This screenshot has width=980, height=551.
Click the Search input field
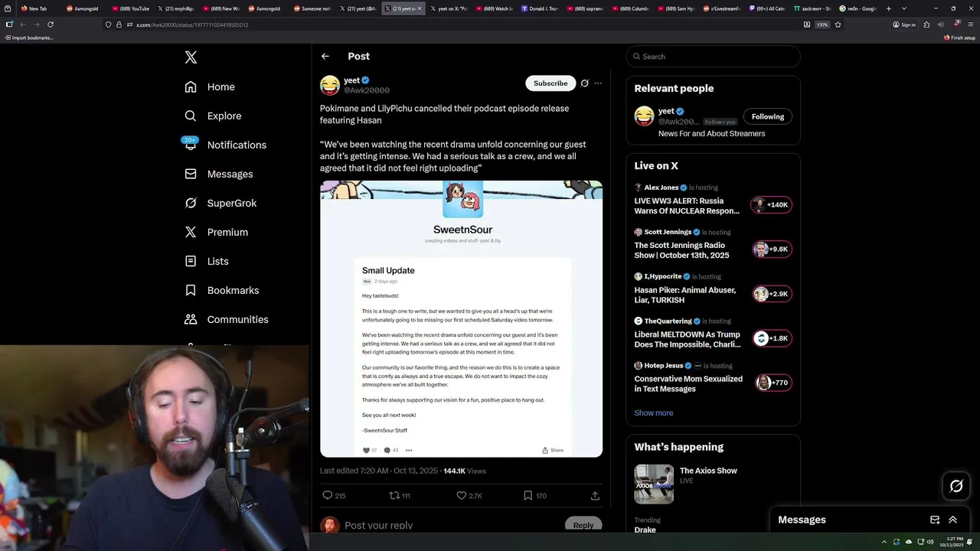point(713,57)
